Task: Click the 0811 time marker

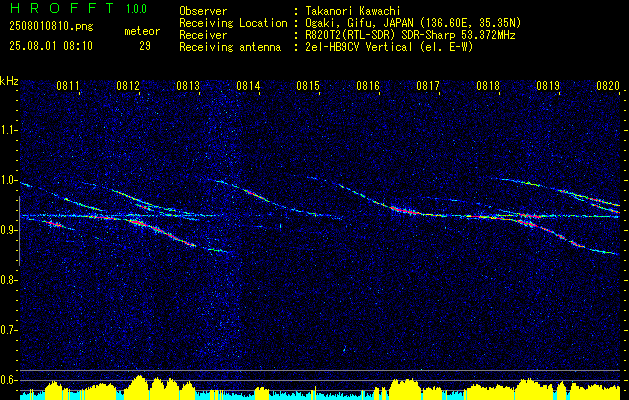Action: pyautogui.click(x=68, y=85)
